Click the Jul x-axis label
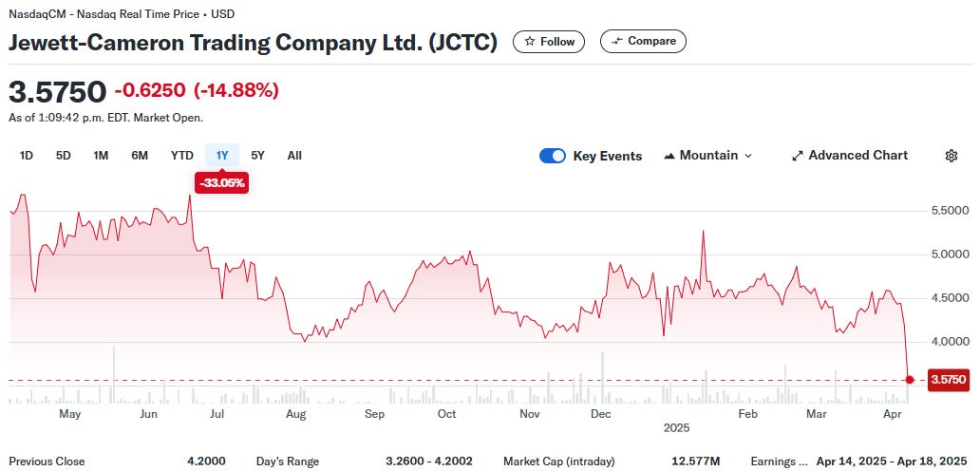 [x=217, y=414]
